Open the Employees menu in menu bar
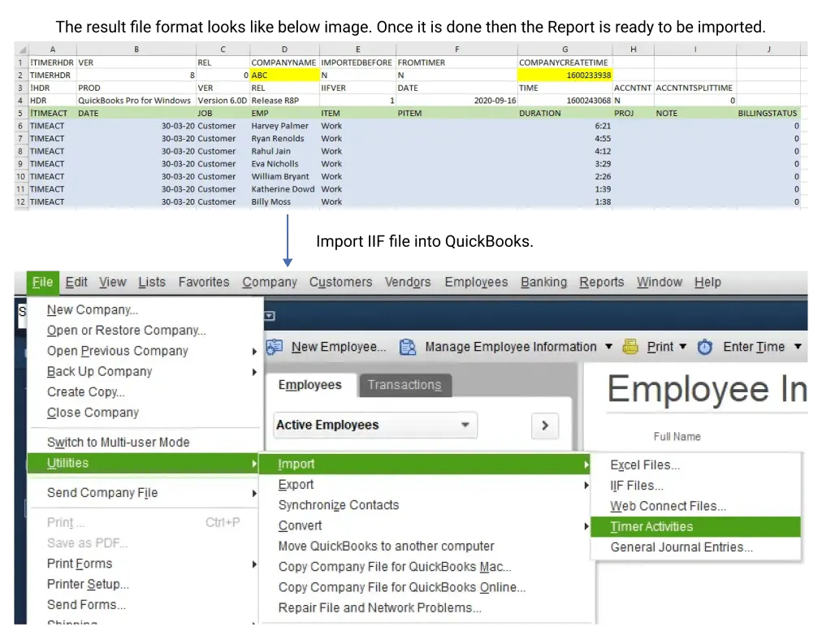 click(476, 283)
